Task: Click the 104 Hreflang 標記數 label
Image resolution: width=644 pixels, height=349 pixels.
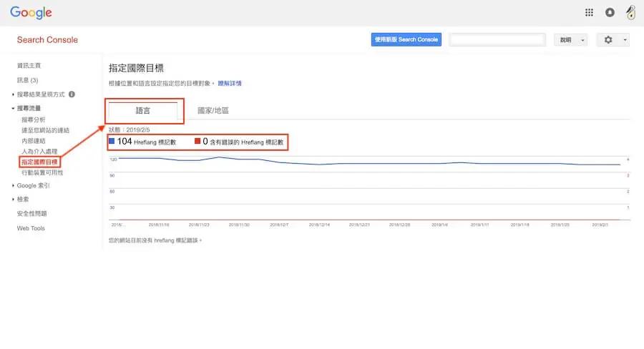Action: pos(146,142)
